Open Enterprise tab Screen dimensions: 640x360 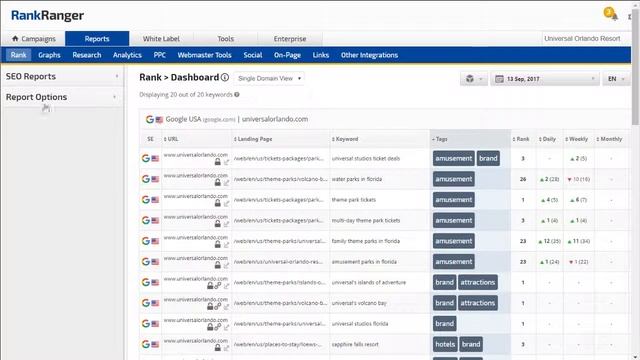click(x=290, y=39)
